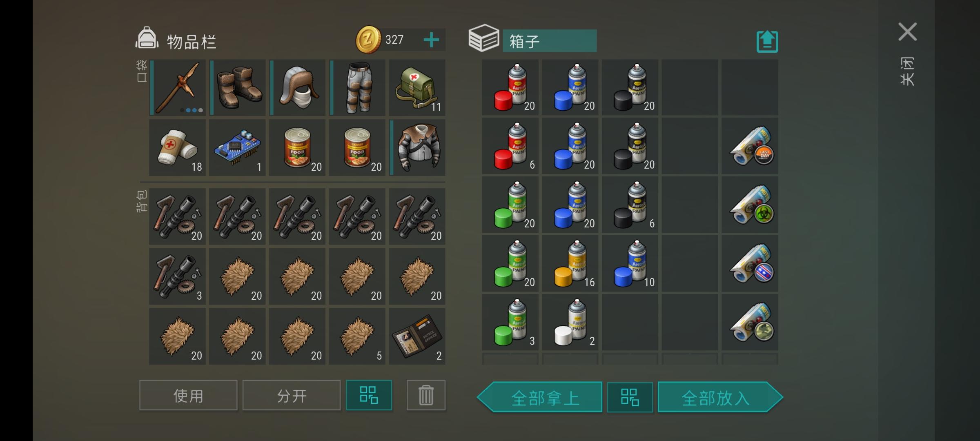Open the chest upgrade arrow icon
This screenshot has height=441, width=980.
pyautogui.click(x=767, y=42)
